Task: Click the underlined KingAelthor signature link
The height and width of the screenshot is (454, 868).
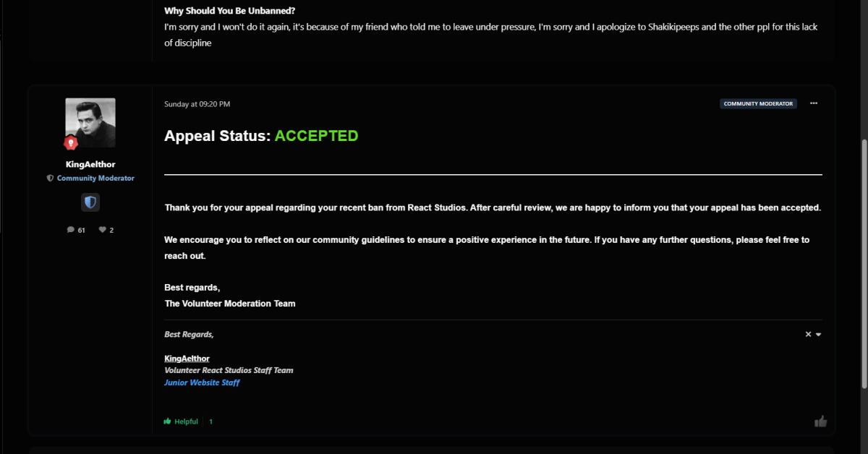Action: [x=187, y=359]
